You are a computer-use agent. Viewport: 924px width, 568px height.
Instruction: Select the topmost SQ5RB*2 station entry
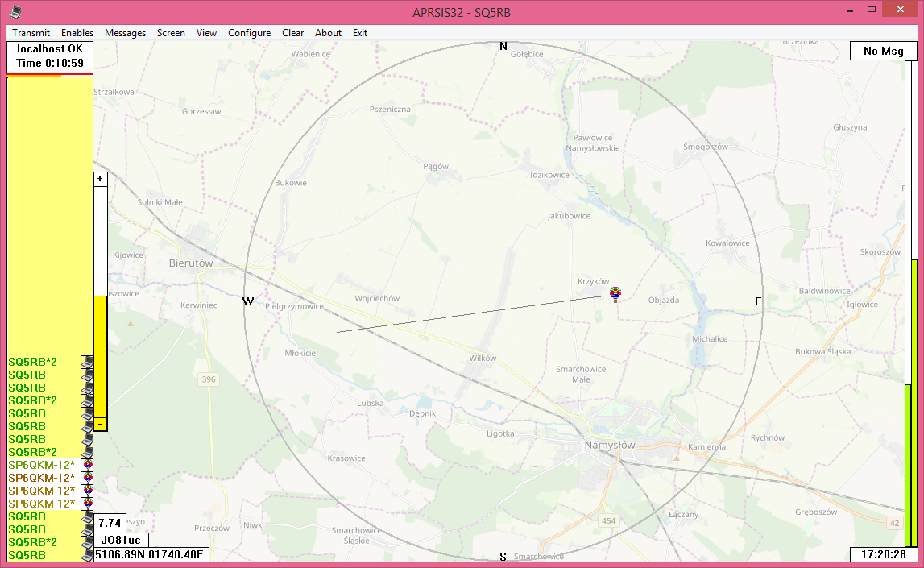pyautogui.click(x=32, y=362)
